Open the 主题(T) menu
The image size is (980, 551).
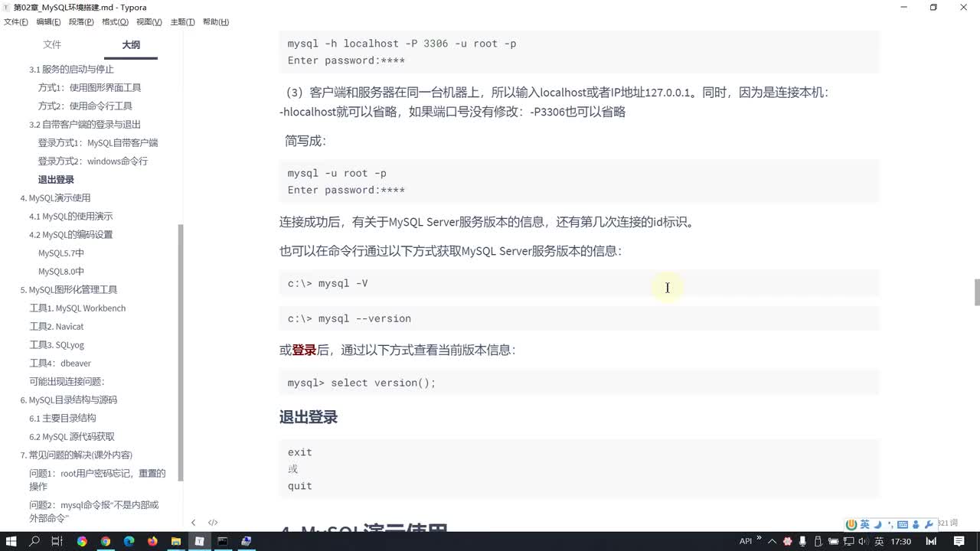click(x=182, y=22)
